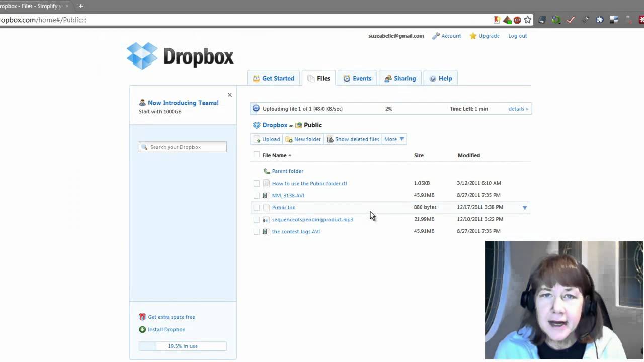Click Get extra space free
This screenshot has width=644, height=362.
172,317
